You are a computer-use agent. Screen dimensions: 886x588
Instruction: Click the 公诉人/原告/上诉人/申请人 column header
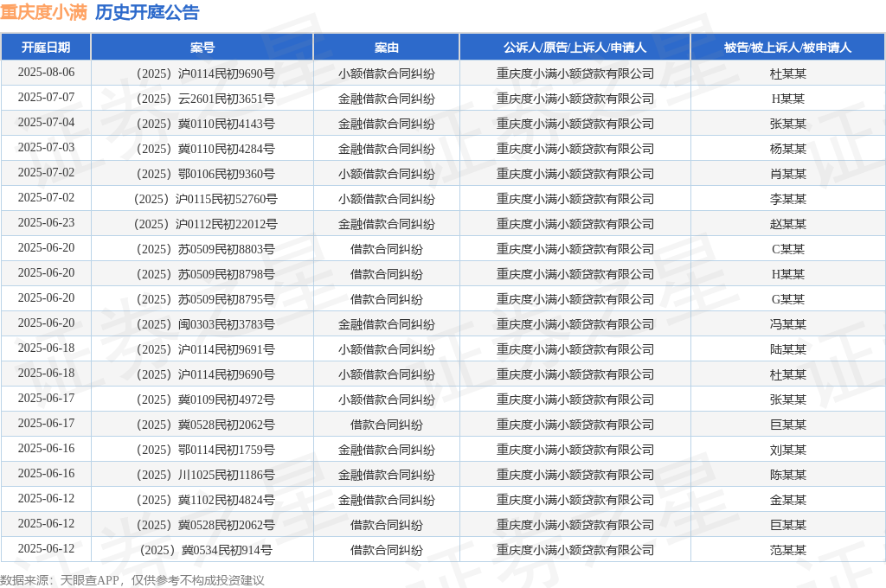[575, 48]
